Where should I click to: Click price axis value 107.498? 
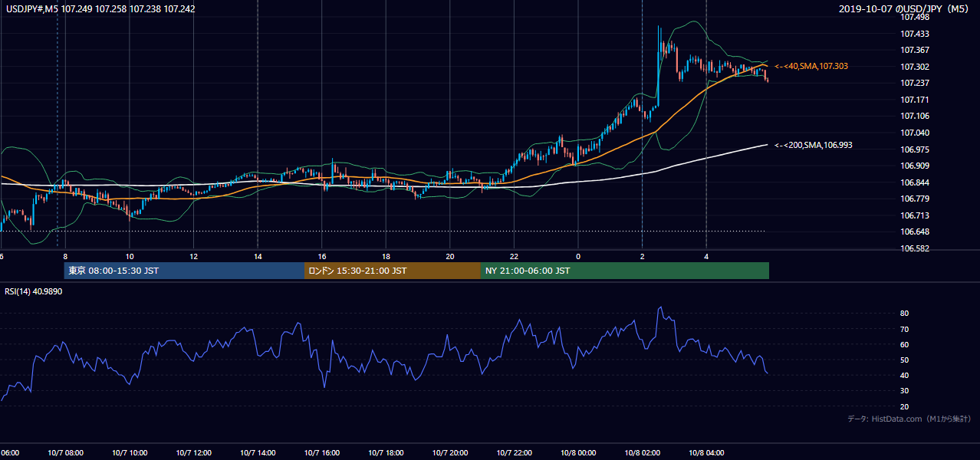click(915, 18)
